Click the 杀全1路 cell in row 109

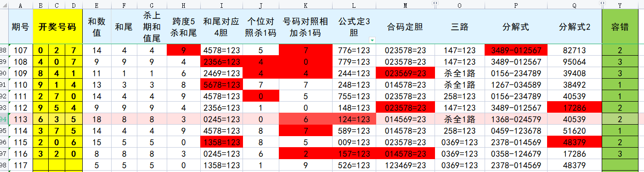(460, 73)
